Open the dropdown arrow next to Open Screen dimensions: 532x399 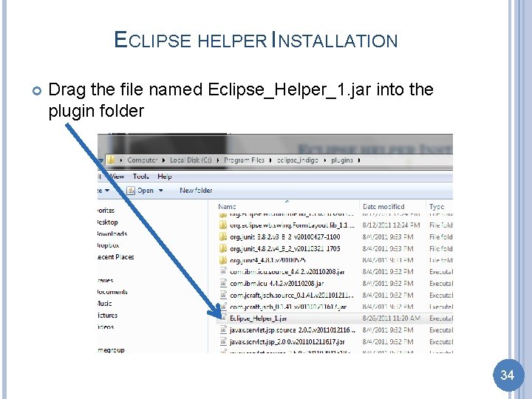click(160, 191)
